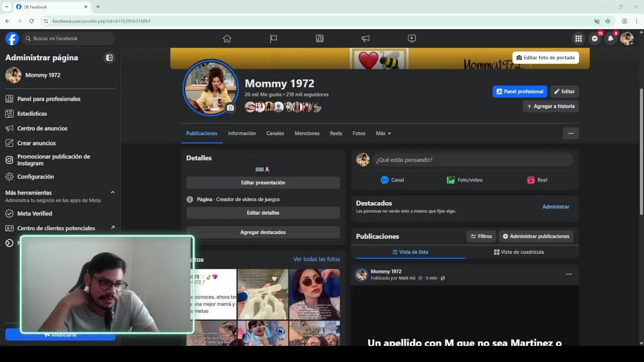Click Agregar a historia button

point(551,106)
